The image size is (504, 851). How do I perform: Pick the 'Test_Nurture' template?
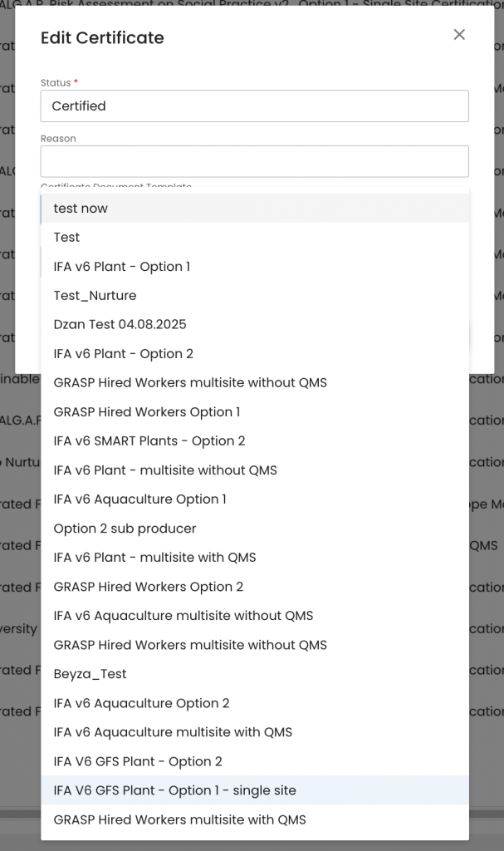95,296
